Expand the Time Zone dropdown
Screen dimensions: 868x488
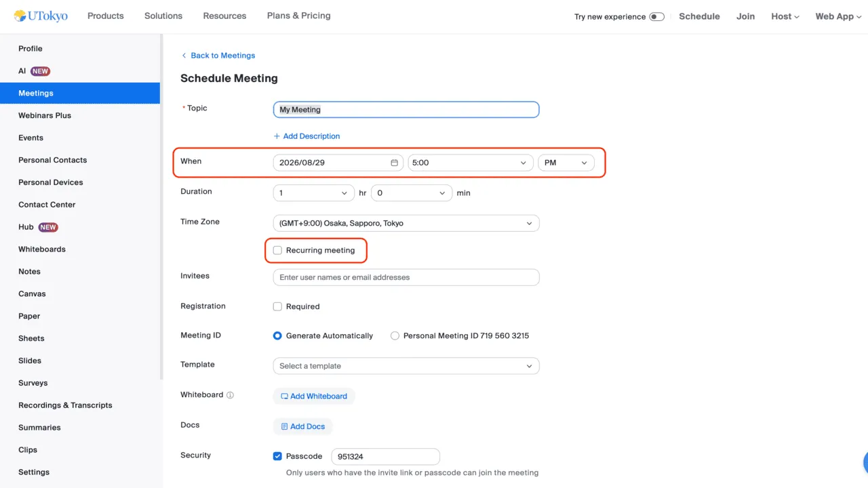[x=406, y=223]
